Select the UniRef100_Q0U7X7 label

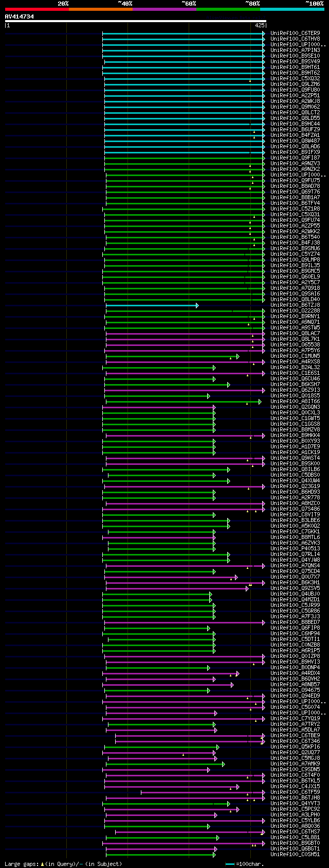click(x=295, y=577)
